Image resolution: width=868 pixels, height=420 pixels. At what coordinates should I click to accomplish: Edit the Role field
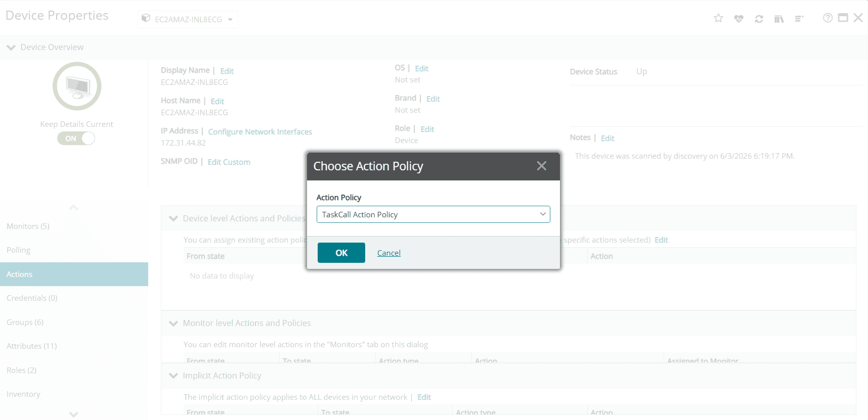427,129
